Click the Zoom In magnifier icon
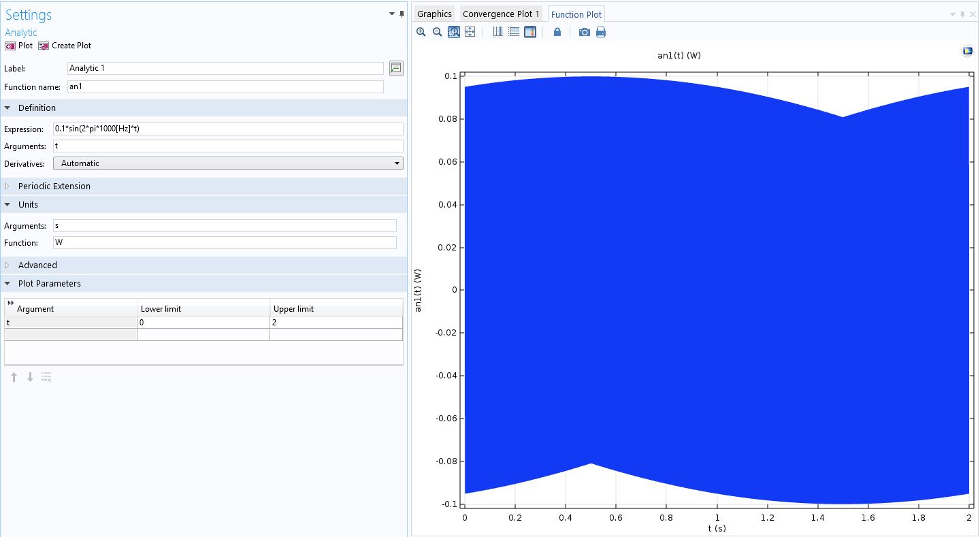This screenshot has width=980, height=537. (421, 32)
